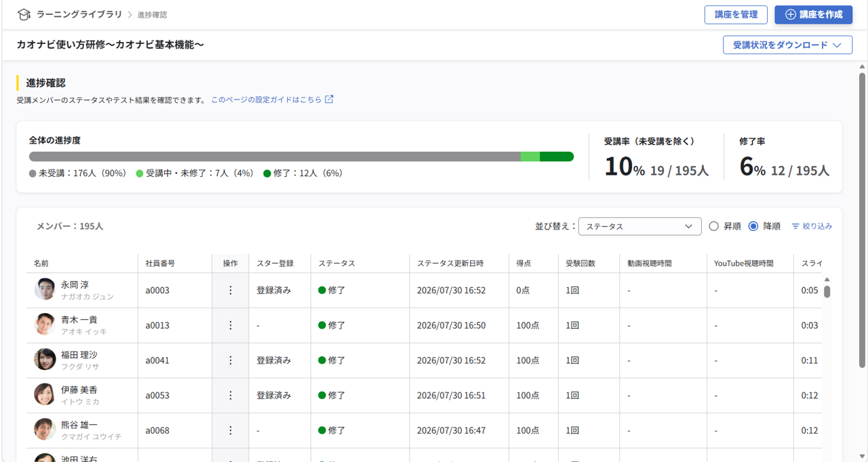Expand the 受講状況をダウンロード dropdown button
Image resolution: width=868 pixels, height=462 pixels.
[x=787, y=45]
